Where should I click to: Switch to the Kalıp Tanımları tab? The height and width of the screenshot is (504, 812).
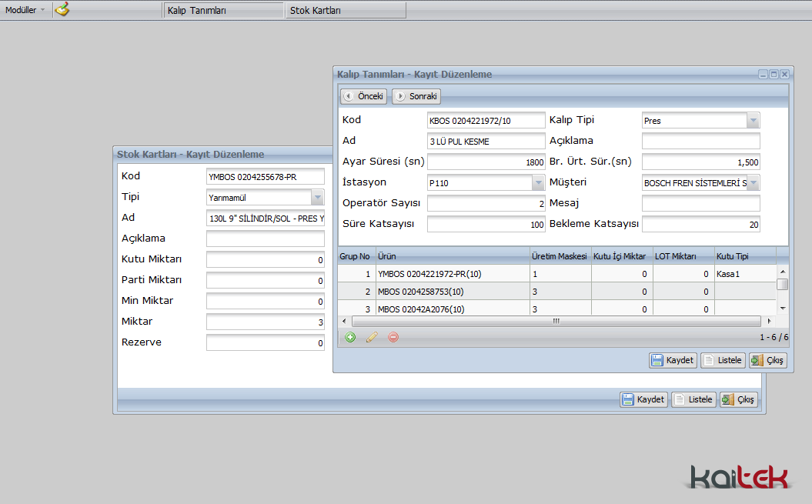tap(223, 11)
